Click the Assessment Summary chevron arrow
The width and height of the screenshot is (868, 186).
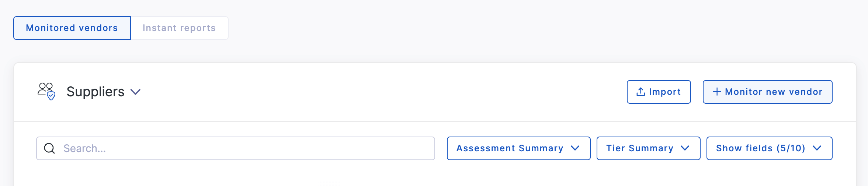575,148
